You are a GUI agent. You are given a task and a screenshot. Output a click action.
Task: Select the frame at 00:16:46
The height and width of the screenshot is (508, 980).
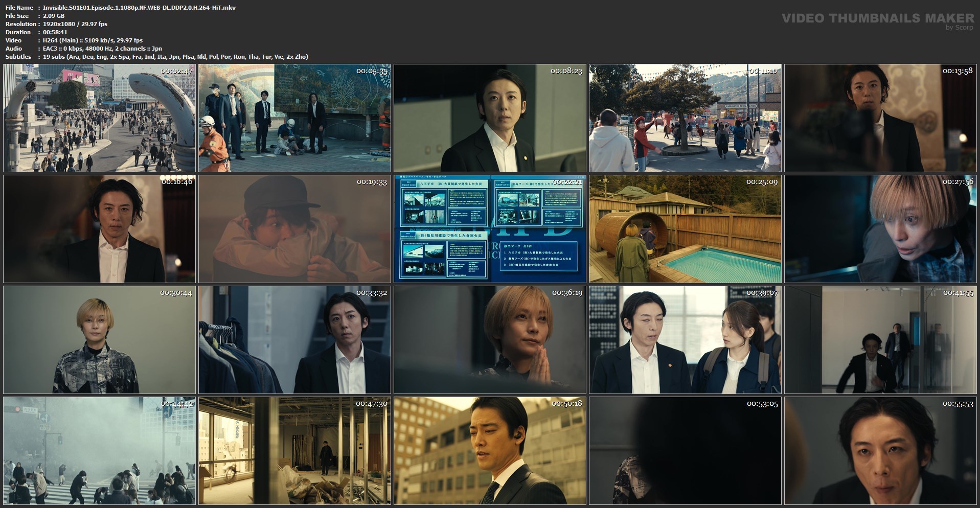(99, 229)
